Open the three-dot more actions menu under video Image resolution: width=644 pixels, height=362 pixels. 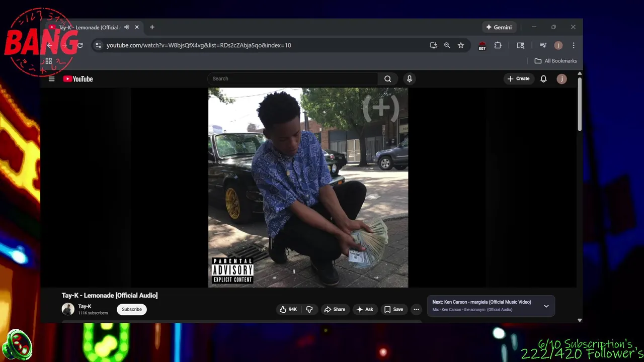(416, 310)
